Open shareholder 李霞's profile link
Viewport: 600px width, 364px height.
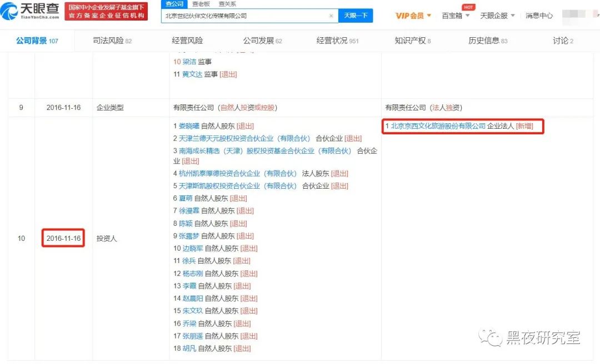pyautogui.click(x=189, y=286)
